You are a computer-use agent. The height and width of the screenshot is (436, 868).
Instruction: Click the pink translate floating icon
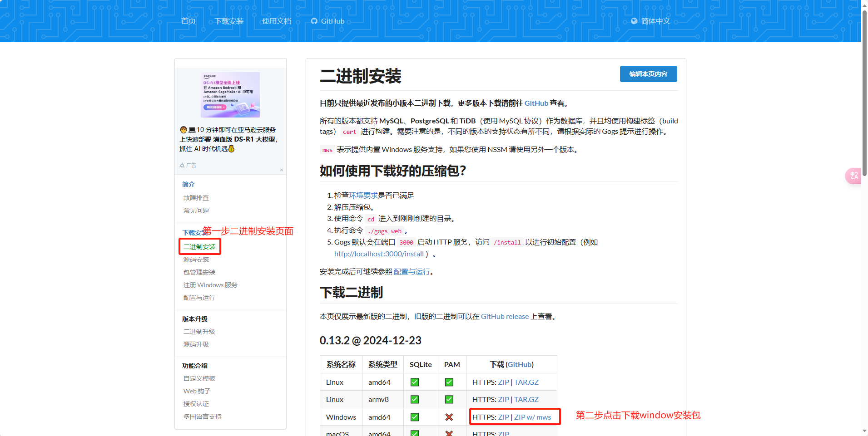853,176
